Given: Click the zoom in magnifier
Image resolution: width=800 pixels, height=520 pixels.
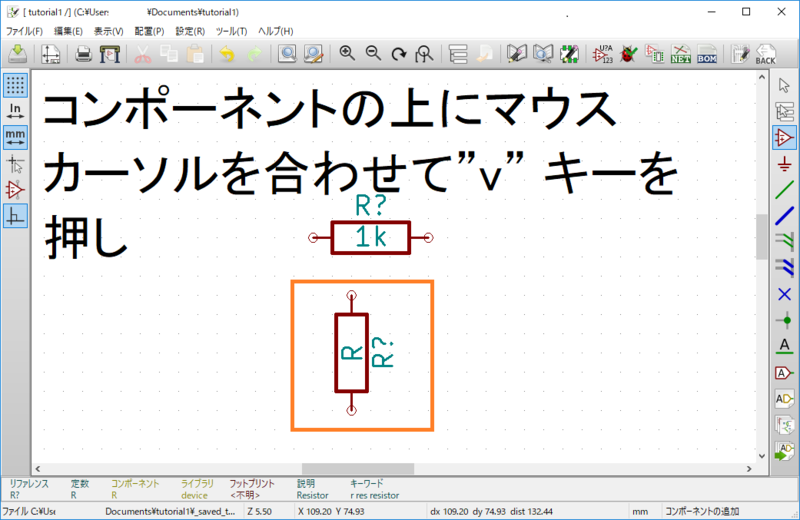Looking at the screenshot, I should pyautogui.click(x=347, y=53).
